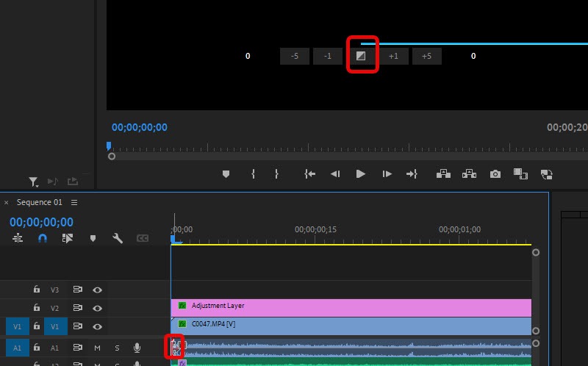Open the filter dropdown in the project panel
The width and height of the screenshot is (588, 366).
coord(34,182)
